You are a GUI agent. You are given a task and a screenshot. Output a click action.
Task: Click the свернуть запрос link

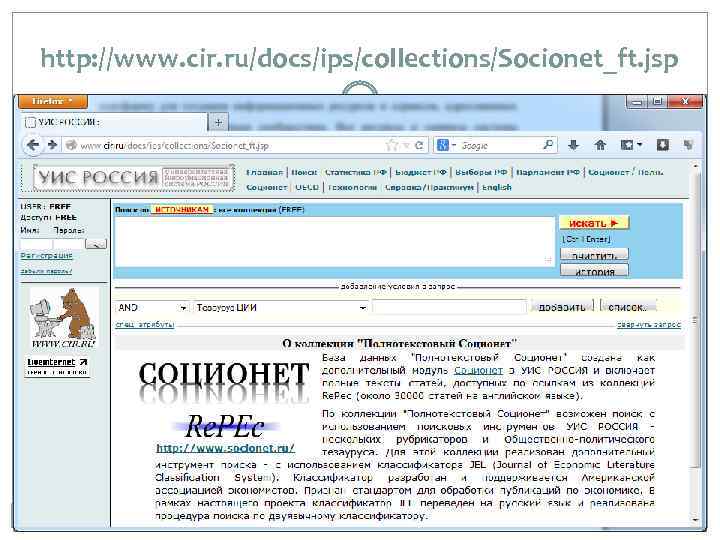tap(649, 325)
